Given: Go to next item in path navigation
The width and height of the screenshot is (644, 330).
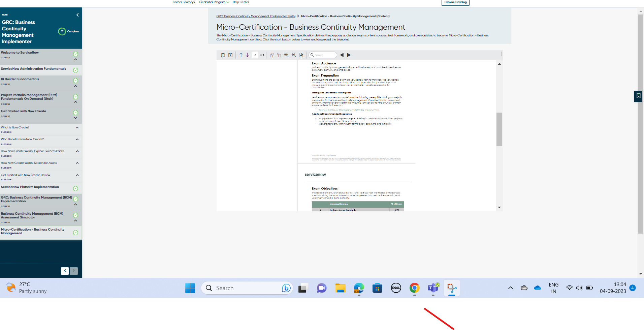Looking at the screenshot, I should point(74,271).
